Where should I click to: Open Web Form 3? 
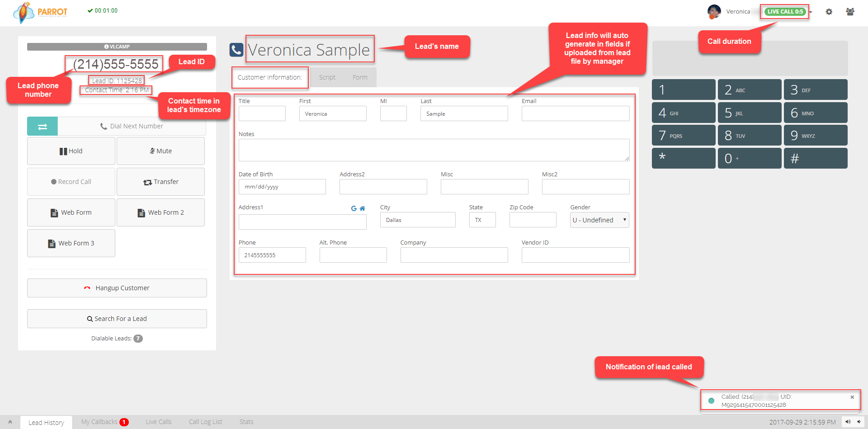tap(71, 243)
